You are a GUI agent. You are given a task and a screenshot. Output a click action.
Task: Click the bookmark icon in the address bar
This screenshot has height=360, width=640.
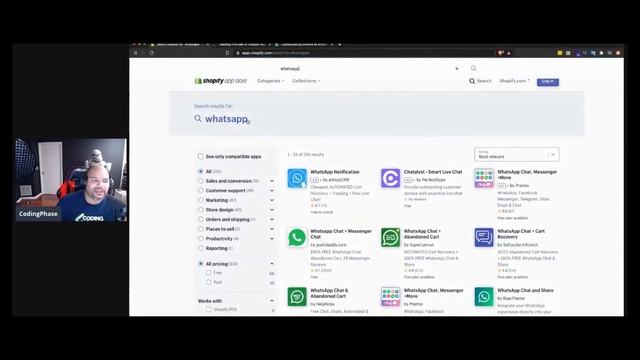tap(227, 53)
